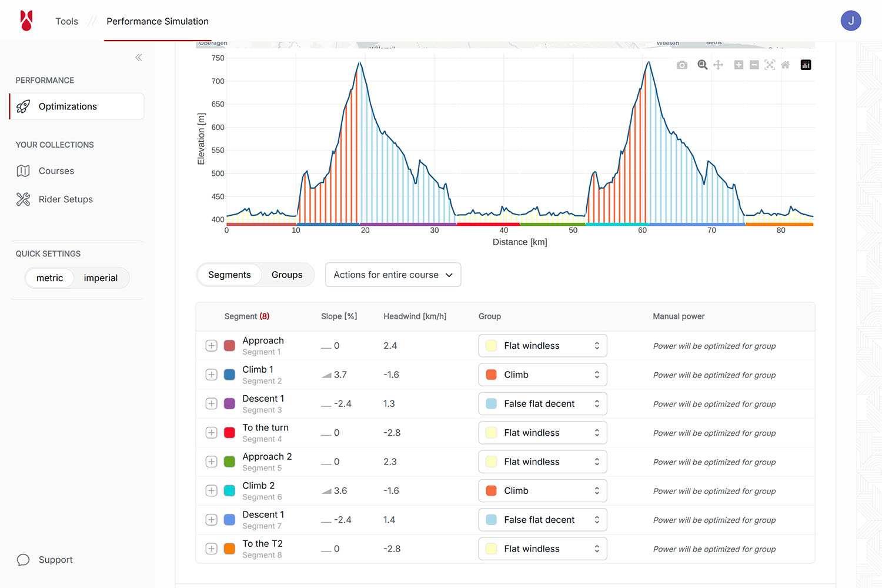Activate the chart pan tool
The image size is (882, 588).
click(719, 65)
